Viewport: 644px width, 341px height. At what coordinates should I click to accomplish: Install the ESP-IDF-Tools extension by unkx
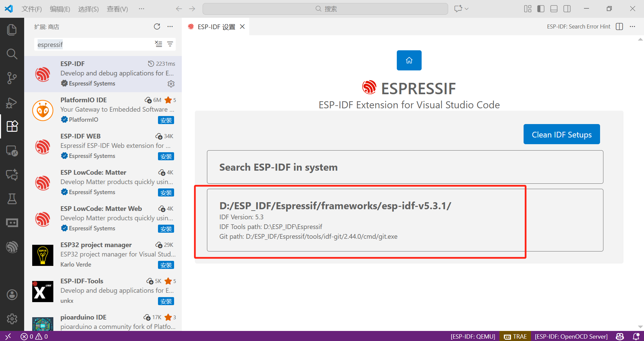[x=166, y=301]
